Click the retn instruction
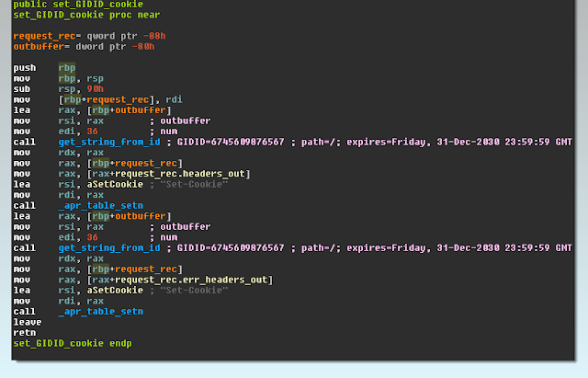Viewport: 588px width, 378px height. [x=25, y=333]
